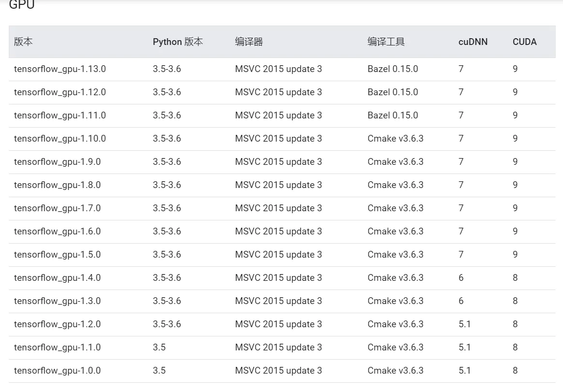Viewport: 563px width, 392px height.
Task: Click Bazel 0.15.0 in the 1.12.0 row
Action: pyautogui.click(x=393, y=92)
